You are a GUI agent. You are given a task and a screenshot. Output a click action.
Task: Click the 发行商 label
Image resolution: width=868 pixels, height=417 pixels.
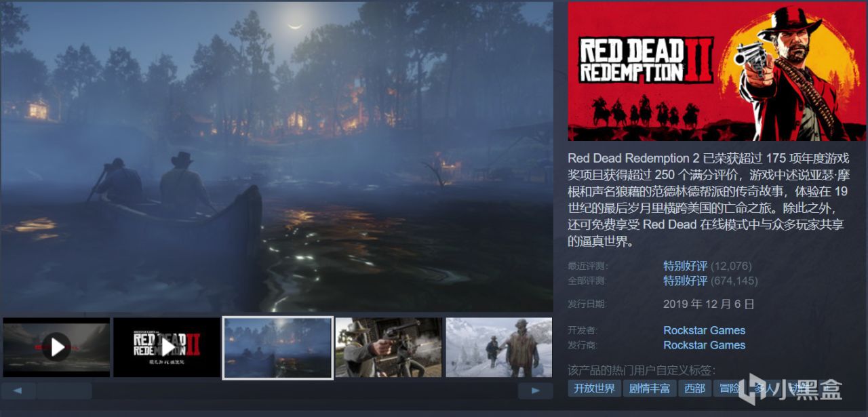click(x=583, y=345)
